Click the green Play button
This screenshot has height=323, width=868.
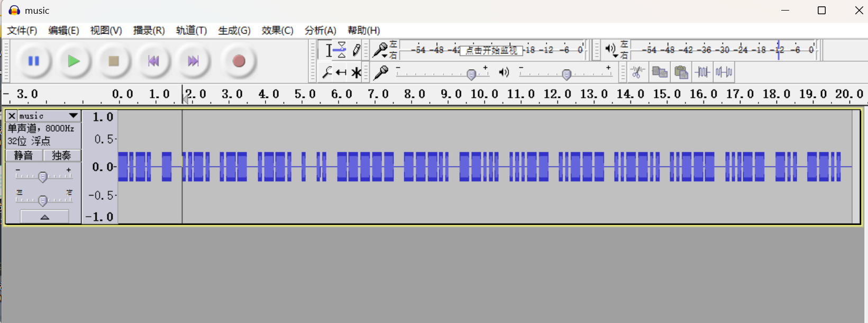[x=74, y=61]
